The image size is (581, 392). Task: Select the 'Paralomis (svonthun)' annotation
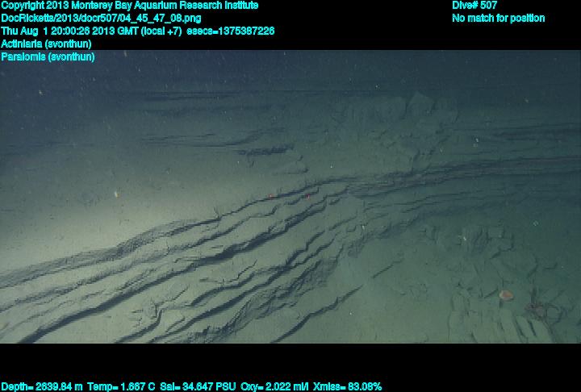point(48,56)
